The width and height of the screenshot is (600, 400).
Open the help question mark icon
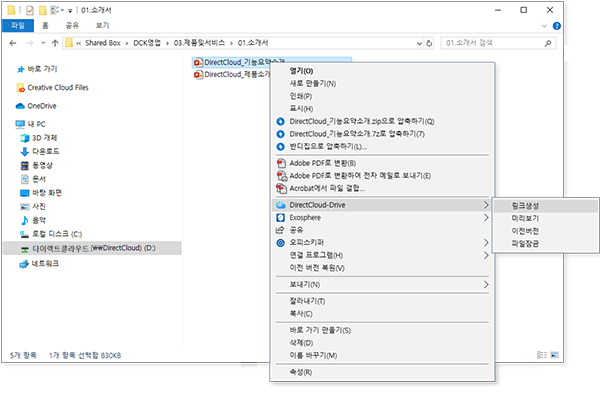point(557,26)
